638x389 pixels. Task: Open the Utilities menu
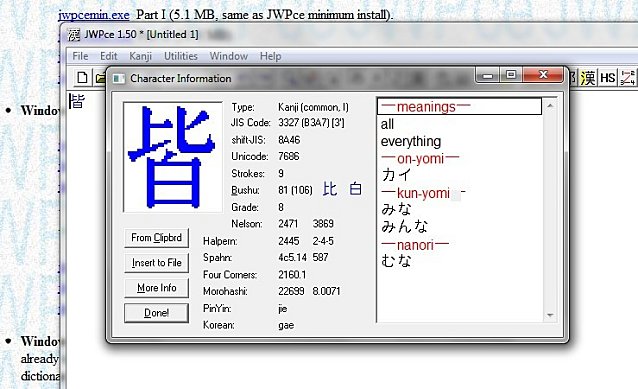[181, 56]
